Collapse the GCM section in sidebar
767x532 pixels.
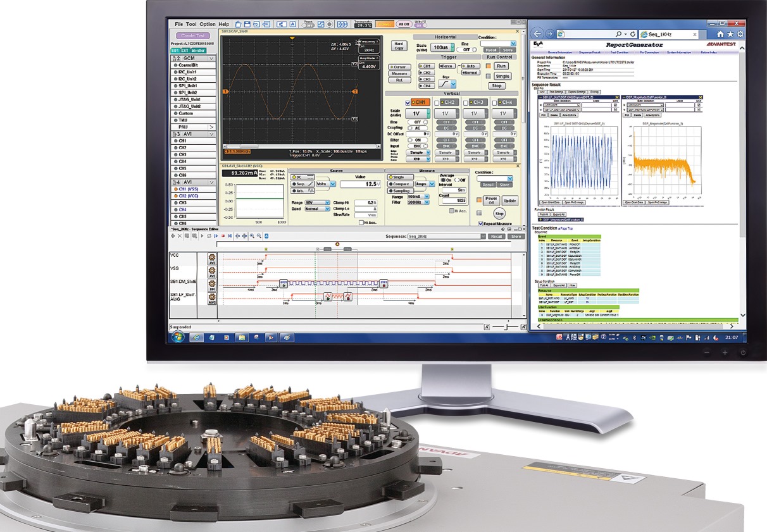click(x=211, y=58)
